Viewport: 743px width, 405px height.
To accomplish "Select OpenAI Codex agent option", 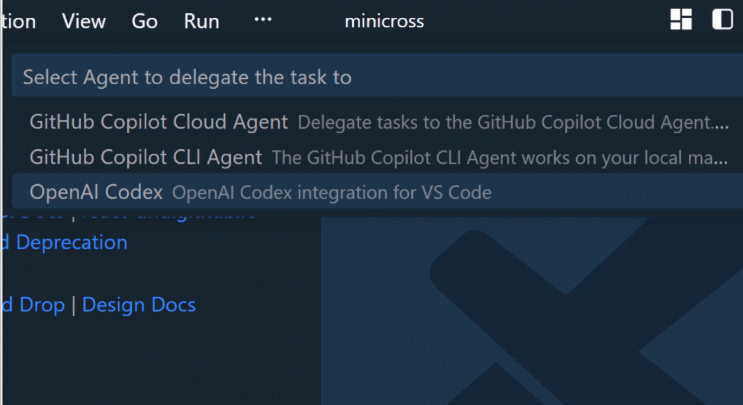I will coord(377,192).
